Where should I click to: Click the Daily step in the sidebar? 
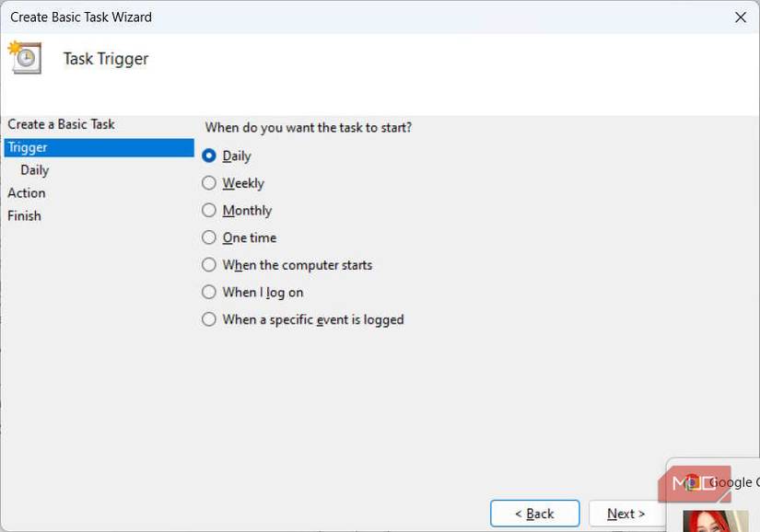click(x=35, y=169)
